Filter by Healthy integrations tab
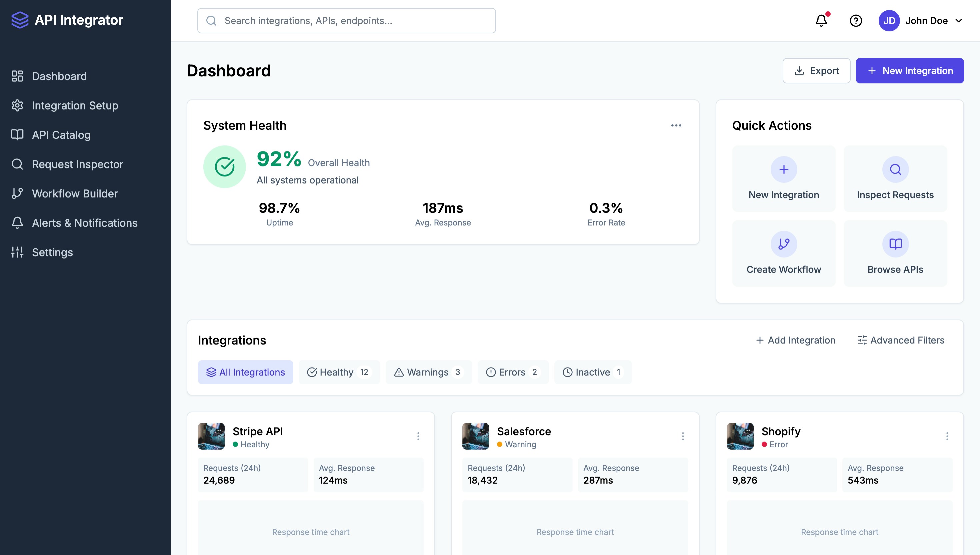 (339, 372)
